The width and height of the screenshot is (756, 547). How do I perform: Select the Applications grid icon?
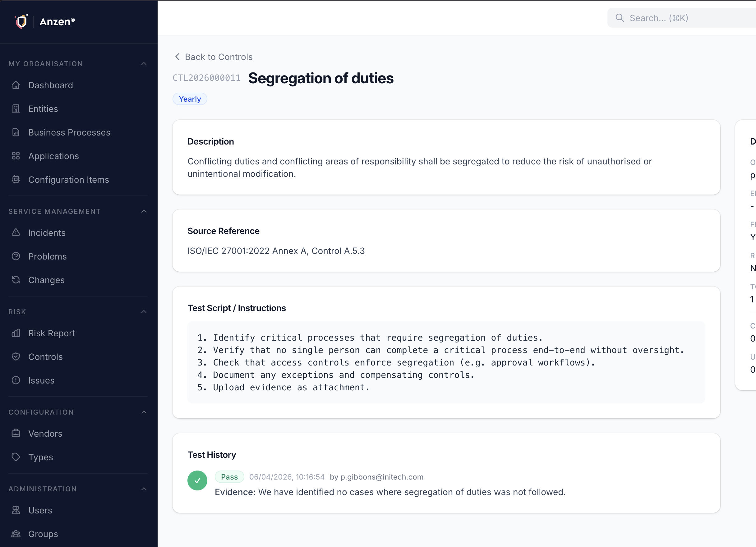click(16, 156)
